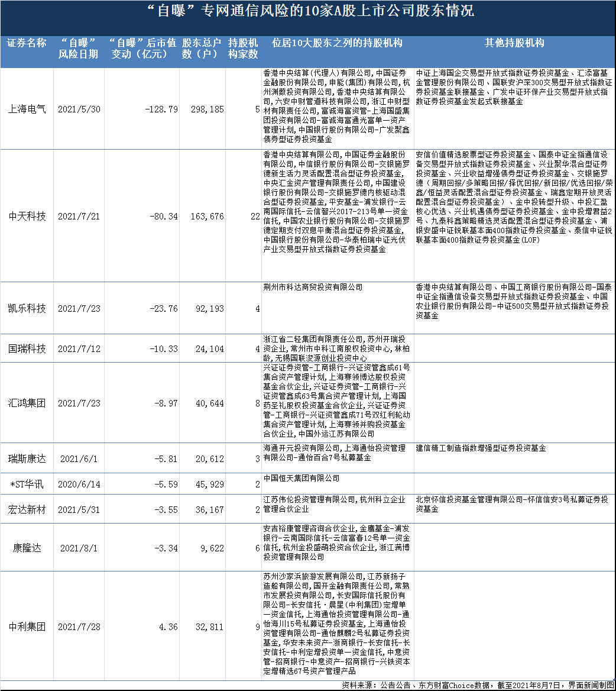Screen dimensions: 616x691
Task: Click shareholder count 45,929
Action: pos(210,485)
